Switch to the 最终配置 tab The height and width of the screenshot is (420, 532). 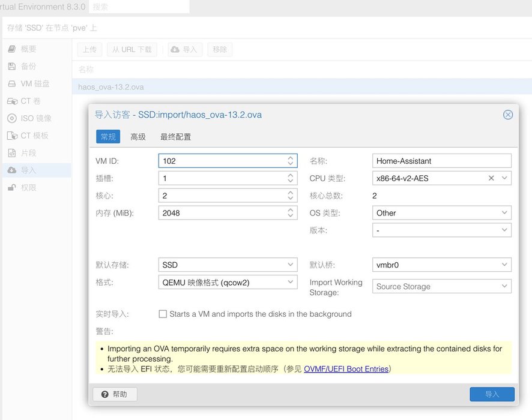click(175, 137)
